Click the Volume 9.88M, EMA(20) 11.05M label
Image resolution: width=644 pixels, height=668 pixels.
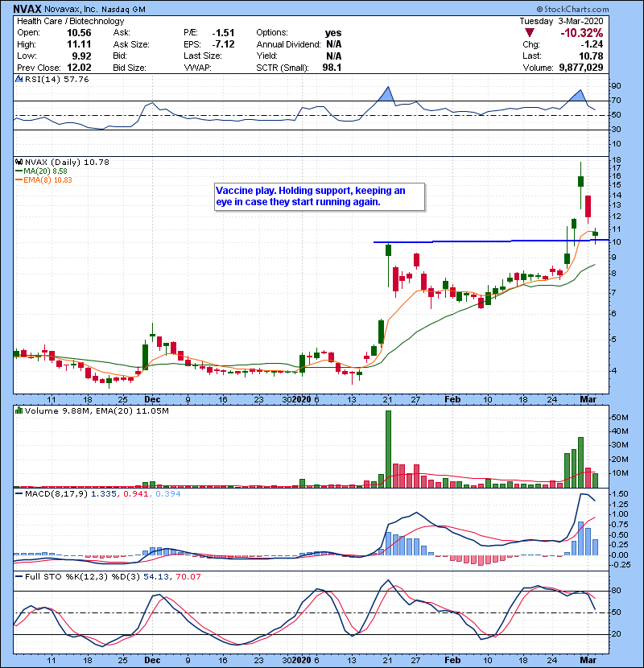coord(97,410)
